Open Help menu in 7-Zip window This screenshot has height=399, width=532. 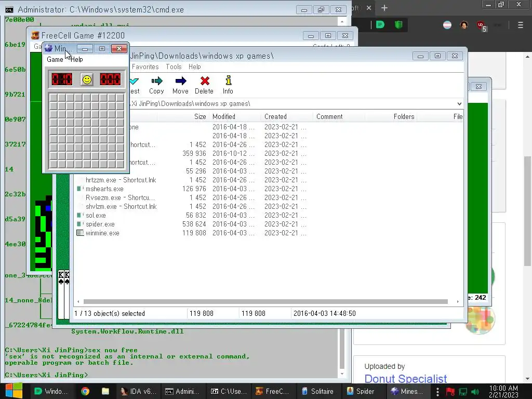(x=195, y=67)
